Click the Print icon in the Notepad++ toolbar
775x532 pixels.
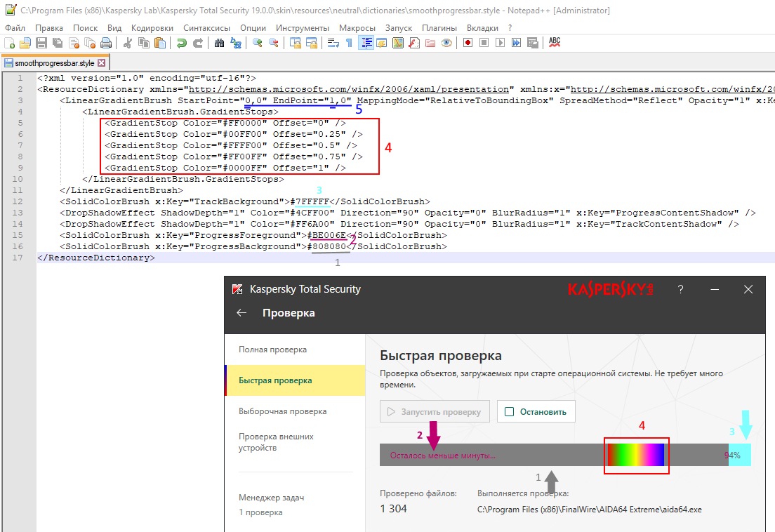pyautogui.click(x=106, y=43)
